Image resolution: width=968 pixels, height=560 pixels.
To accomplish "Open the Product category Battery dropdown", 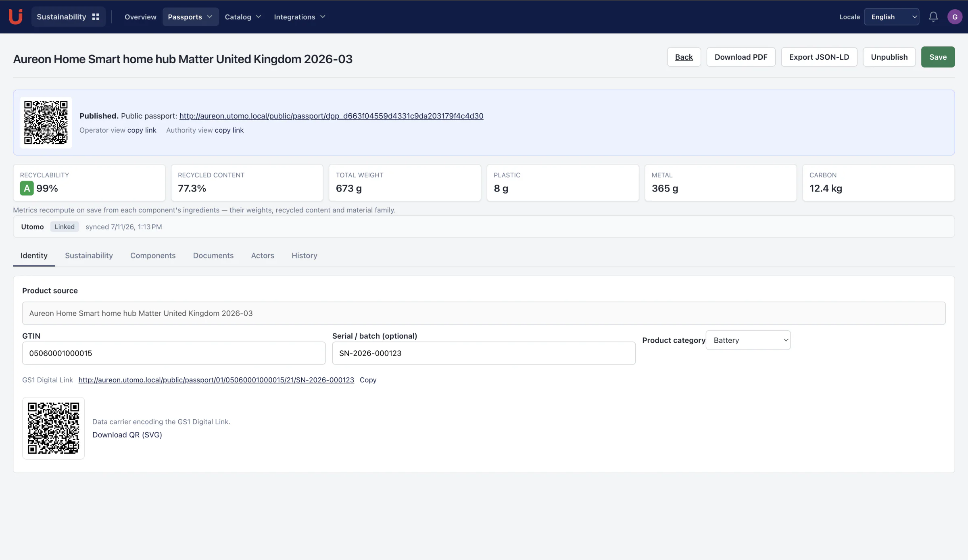I will [748, 340].
